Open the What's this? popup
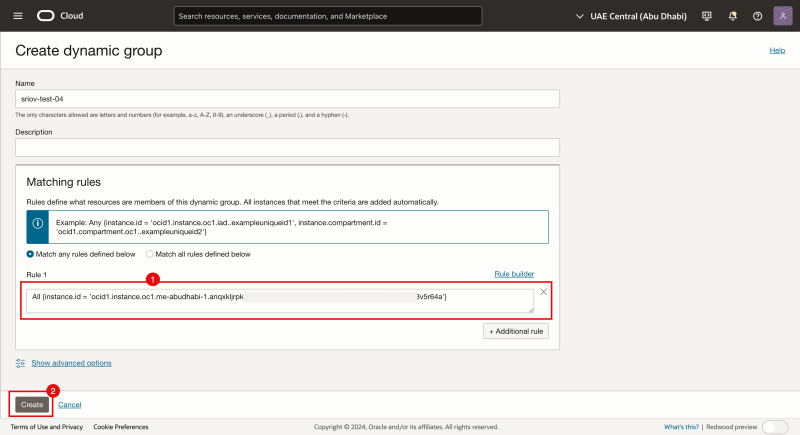Viewport: 800px width, 435px height. [680, 427]
